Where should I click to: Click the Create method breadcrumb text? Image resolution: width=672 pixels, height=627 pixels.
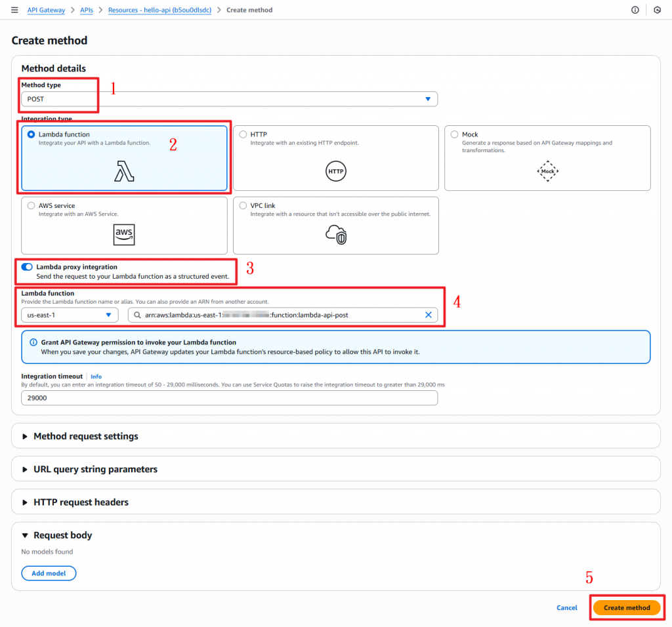pos(249,10)
